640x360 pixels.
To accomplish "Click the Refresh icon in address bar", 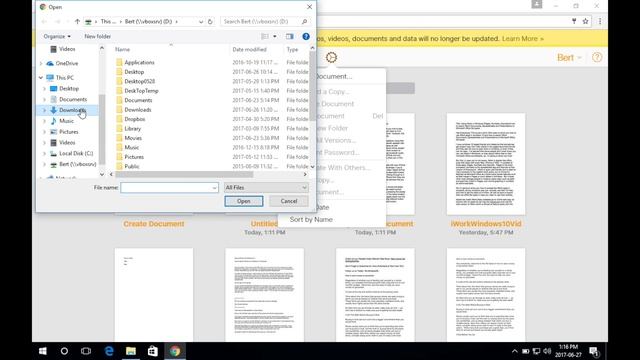I will coord(210,21).
